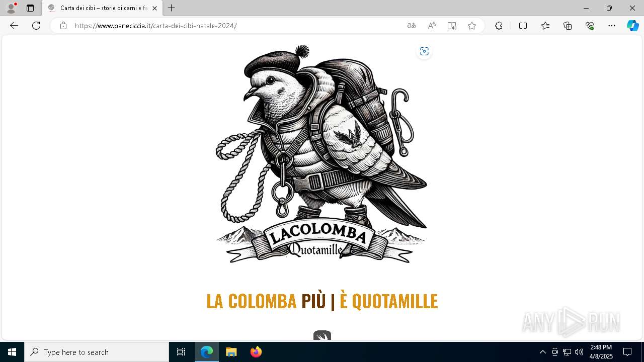Open a new tab
The height and width of the screenshot is (362, 644).
click(x=172, y=8)
